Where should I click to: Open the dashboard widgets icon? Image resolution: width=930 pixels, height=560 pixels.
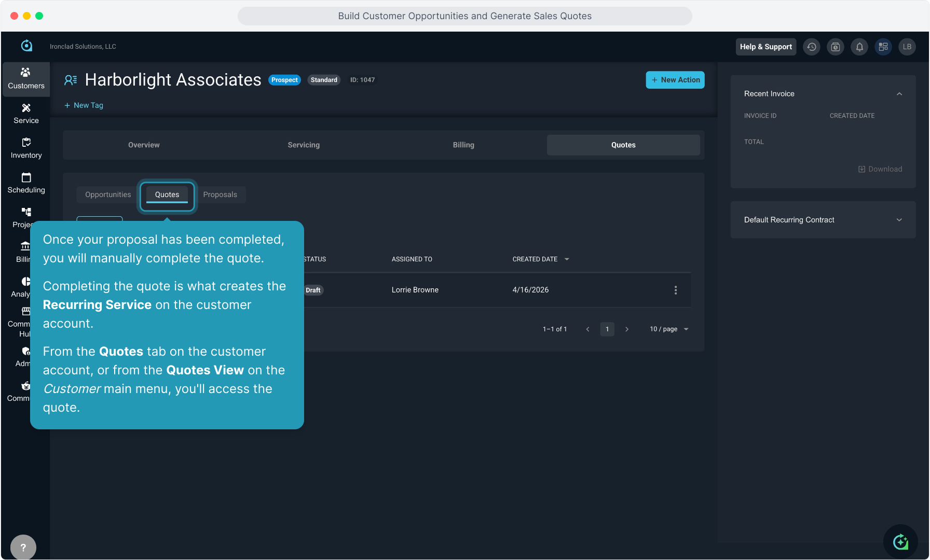883,47
